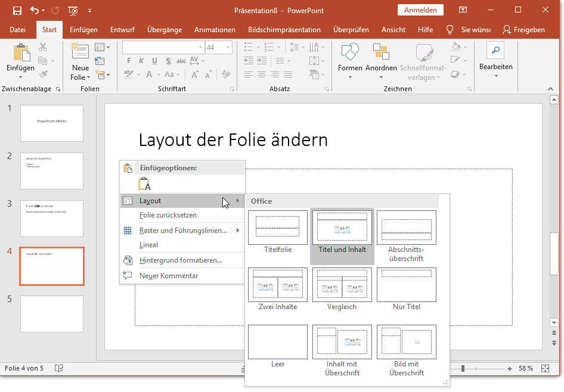Click the clear formatting eraser icon
The image size is (564, 392).
click(x=226, y=74)
